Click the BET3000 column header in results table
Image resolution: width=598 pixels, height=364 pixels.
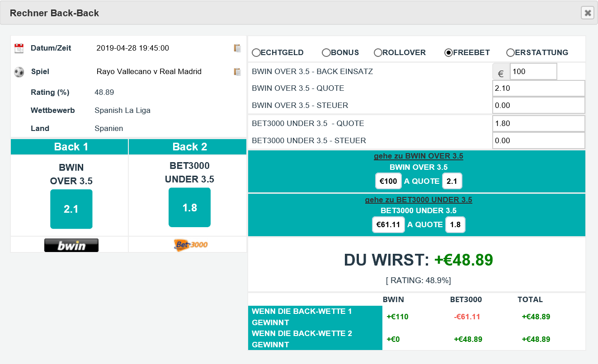point(466,299)
